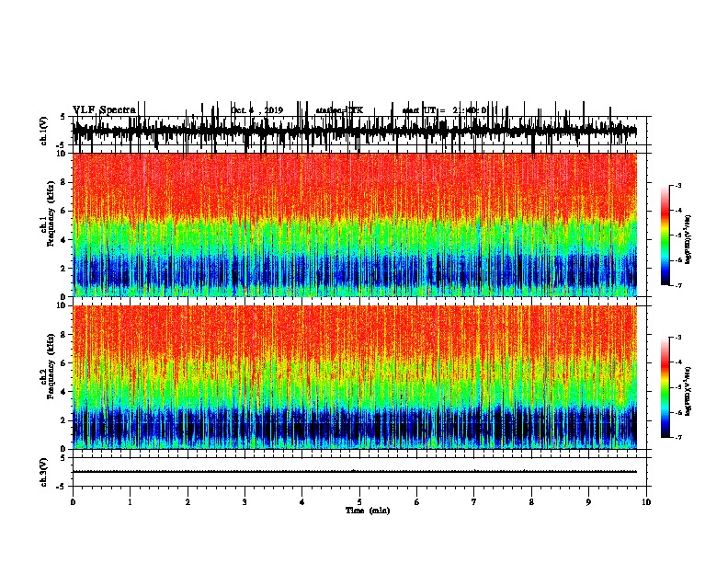Click the '2' minute tick label
The height and width of the screenshot is (563, 728).
click(188, 502)
